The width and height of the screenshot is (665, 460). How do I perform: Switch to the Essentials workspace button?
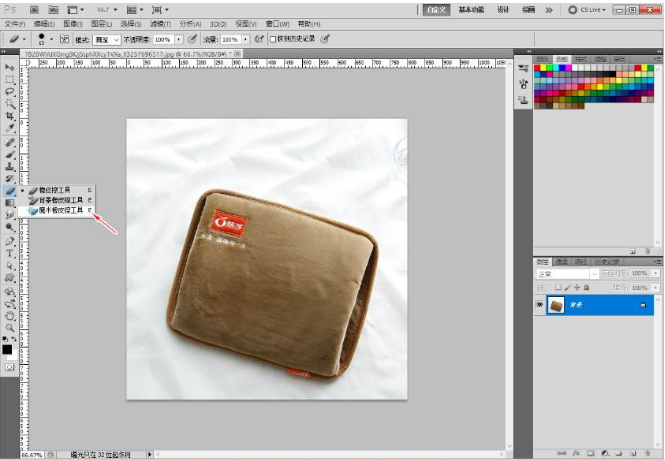click(x=471, y=9)
